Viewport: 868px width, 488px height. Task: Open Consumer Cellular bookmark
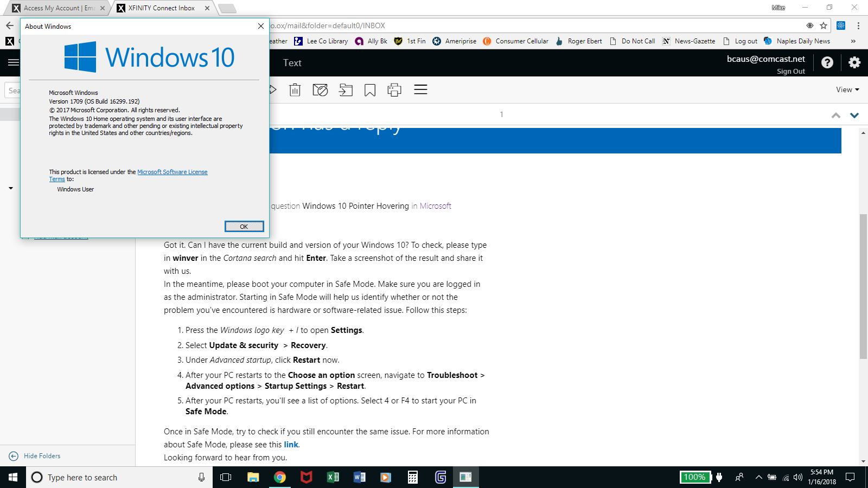click(x=516, y=41)
